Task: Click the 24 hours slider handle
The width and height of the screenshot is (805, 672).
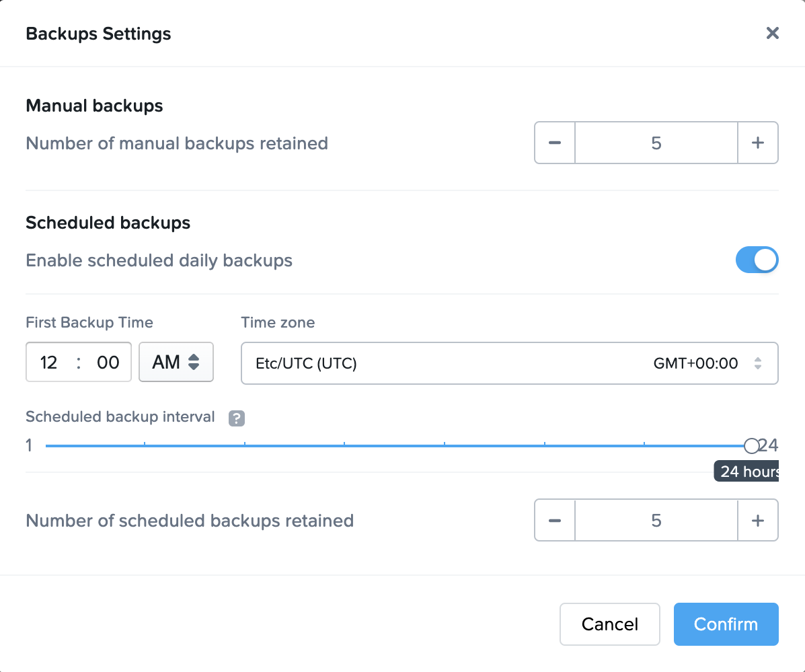Action: tap(751, 445)
